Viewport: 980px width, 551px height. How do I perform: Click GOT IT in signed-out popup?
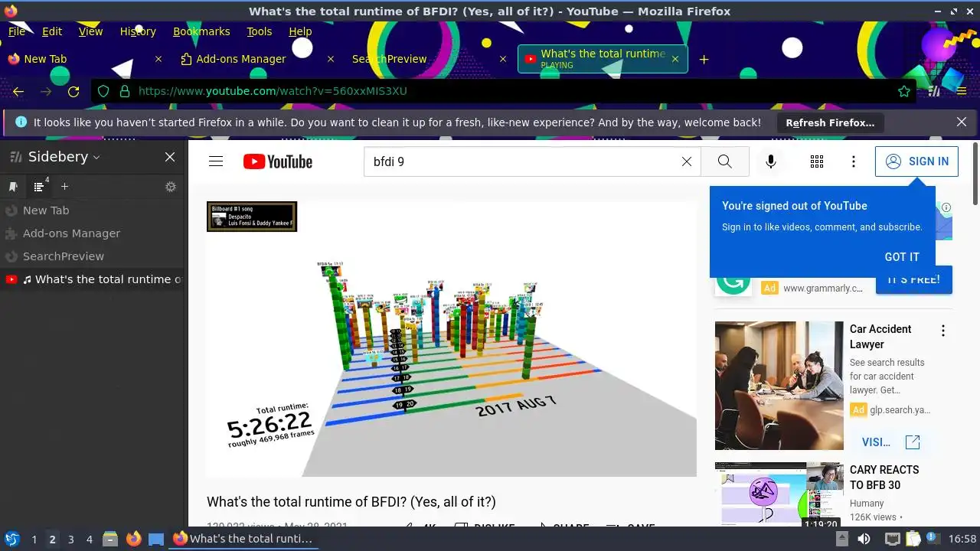902,257
